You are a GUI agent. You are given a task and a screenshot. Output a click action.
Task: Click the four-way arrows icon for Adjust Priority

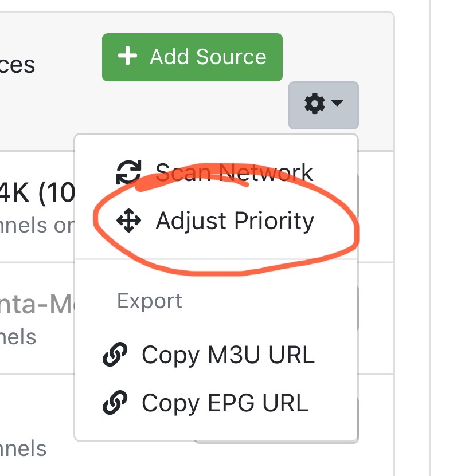point(128,221)
